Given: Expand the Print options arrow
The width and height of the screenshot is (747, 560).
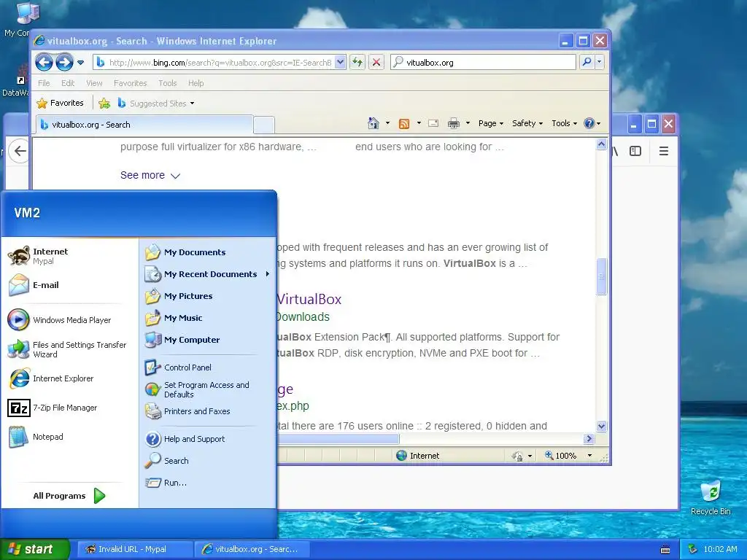Looking at the screenshot, I should pos(468,123).
